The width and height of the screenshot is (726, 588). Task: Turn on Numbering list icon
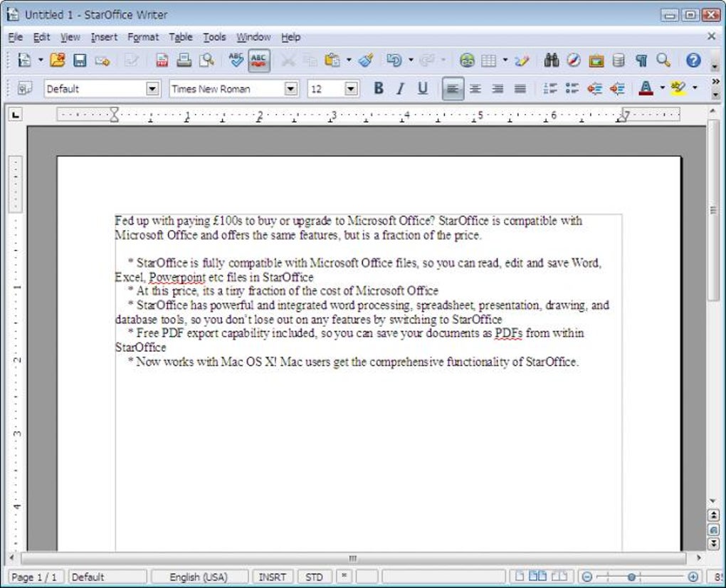click(x=550, y=88)
